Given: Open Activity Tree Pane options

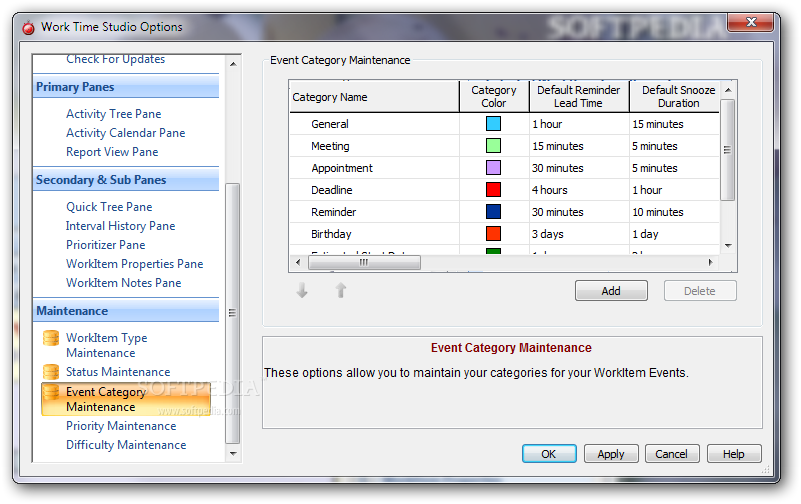Looking at the screenshot, I should point(113,114).
